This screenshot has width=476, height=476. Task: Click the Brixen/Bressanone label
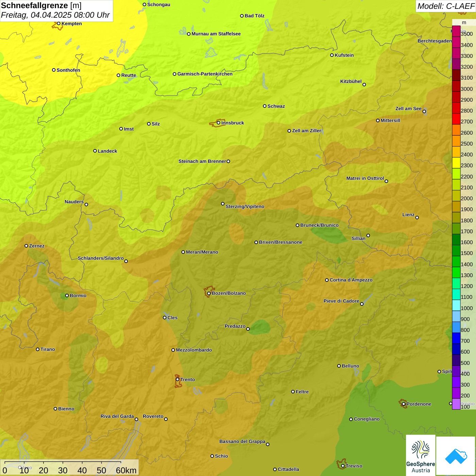tap(281, 242)
